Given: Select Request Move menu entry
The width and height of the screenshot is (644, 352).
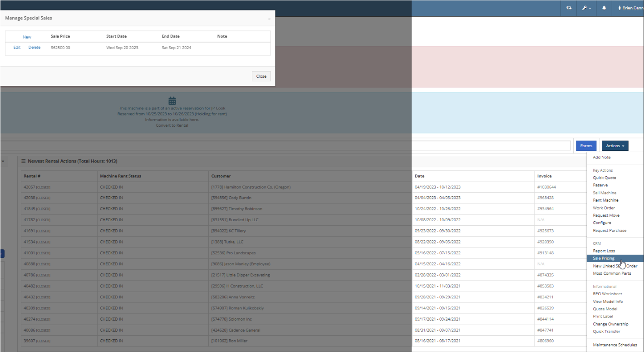Looking at the screenshot, I should [606, 215].
